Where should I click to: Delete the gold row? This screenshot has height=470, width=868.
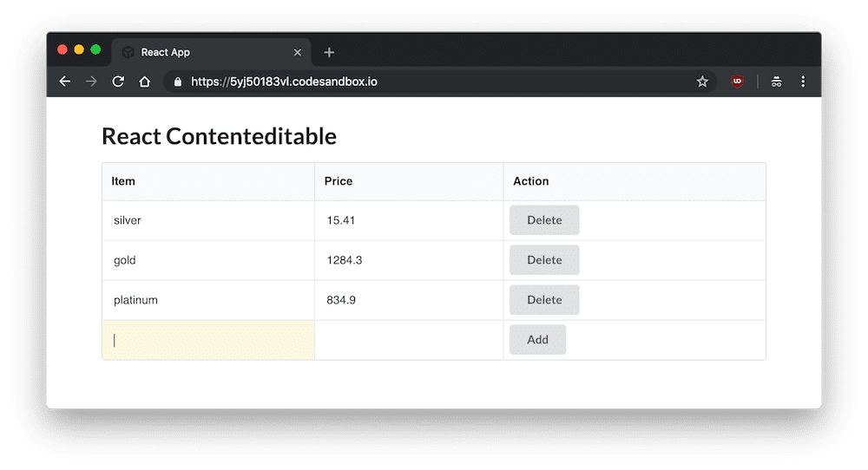(544, 260)
